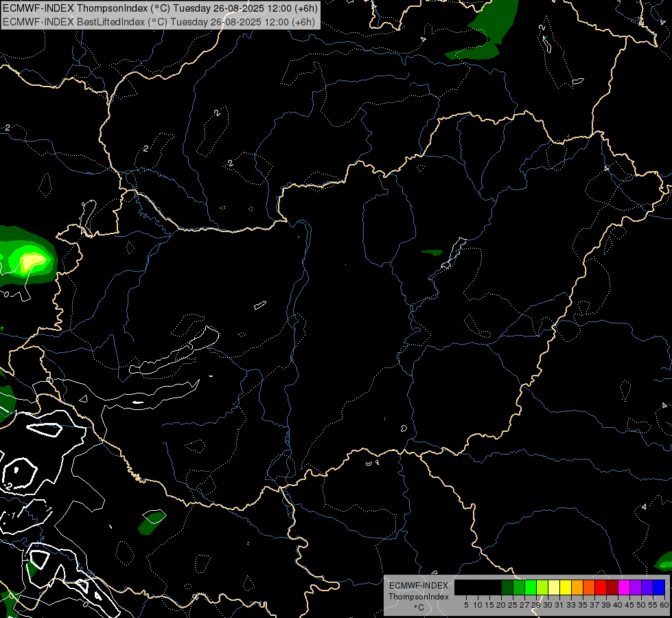Click the ThompsonIndex title line at top
This screenshot has height=618, width=672.
click(x=161, y=8)
